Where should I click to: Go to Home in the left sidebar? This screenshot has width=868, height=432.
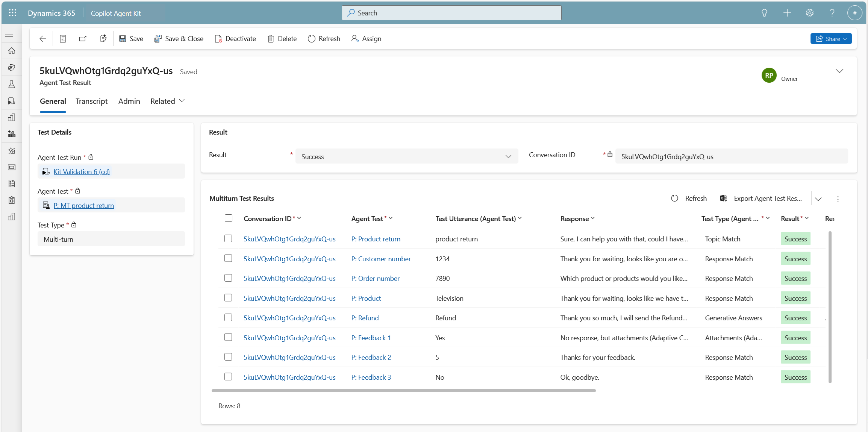12,51
